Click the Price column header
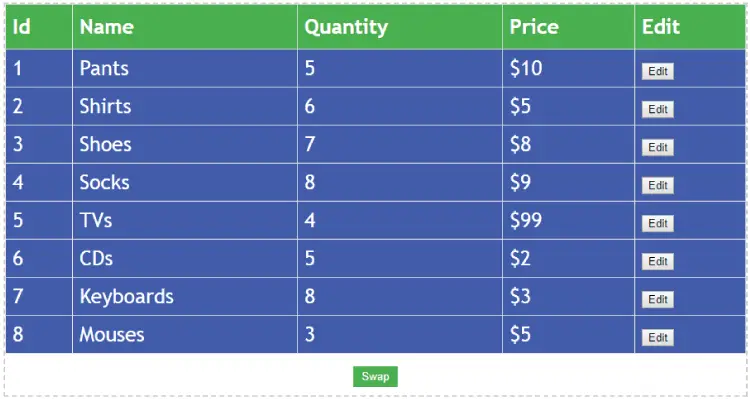This screenshot has height=399, width=750. (x=569, y=27)
